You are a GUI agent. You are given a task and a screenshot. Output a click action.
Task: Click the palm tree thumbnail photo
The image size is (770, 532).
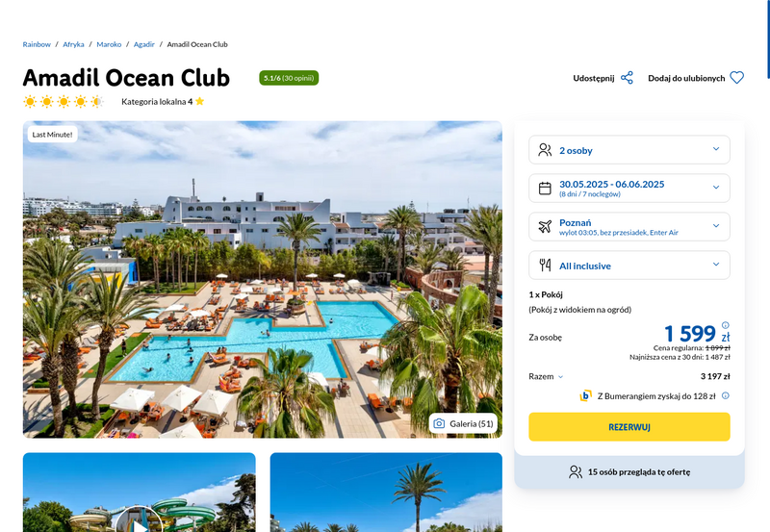pyautogui.click(x=386, y=493)
